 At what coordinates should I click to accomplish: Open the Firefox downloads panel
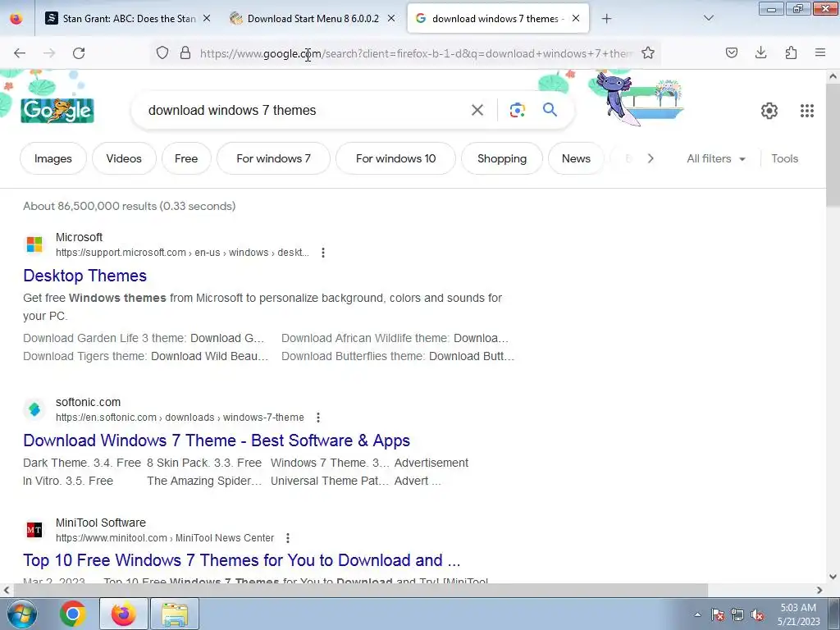[760, 52]
